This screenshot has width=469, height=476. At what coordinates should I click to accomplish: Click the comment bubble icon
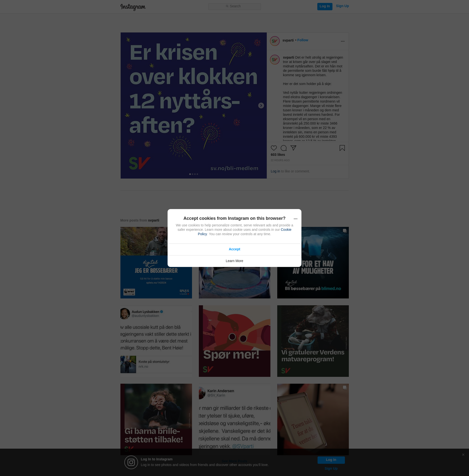tap(284, 148)
